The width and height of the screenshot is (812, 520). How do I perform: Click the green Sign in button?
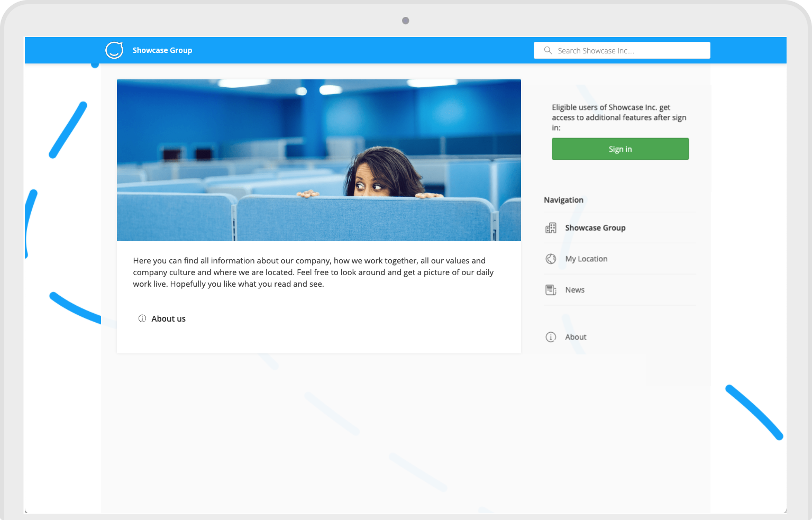click(x=620, y=149)
